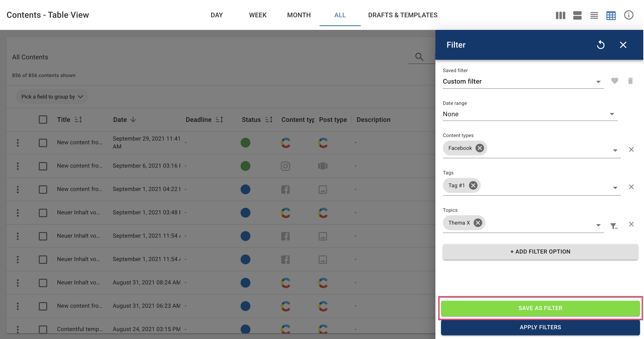Open row menu for August 31 08:24 AM content

(x=18, y=283)
